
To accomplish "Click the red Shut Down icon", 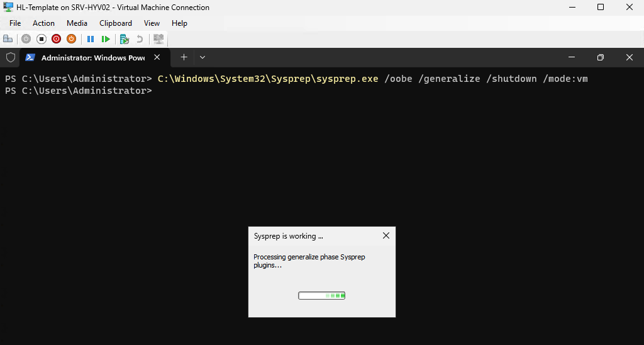I will tap(57, 39).
